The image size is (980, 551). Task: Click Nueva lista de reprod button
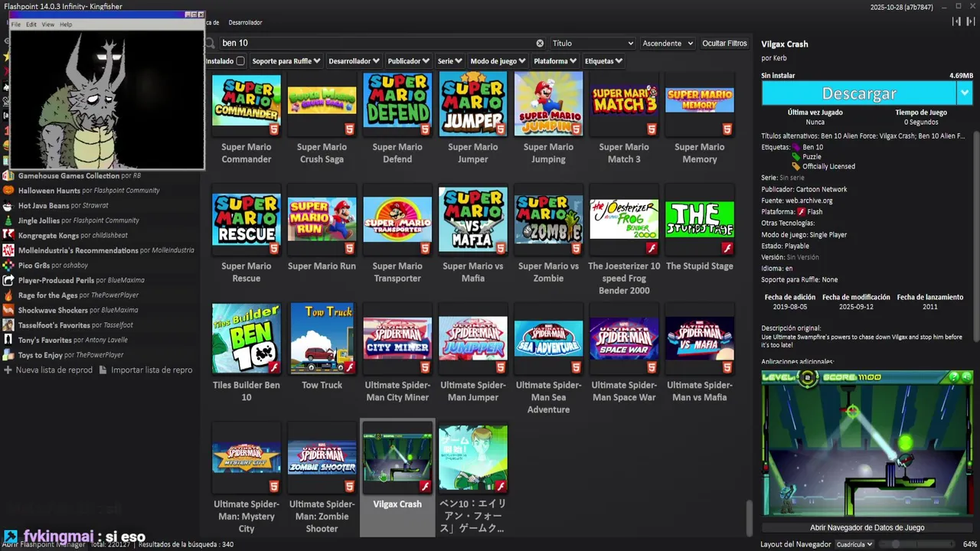coord(48,370)
